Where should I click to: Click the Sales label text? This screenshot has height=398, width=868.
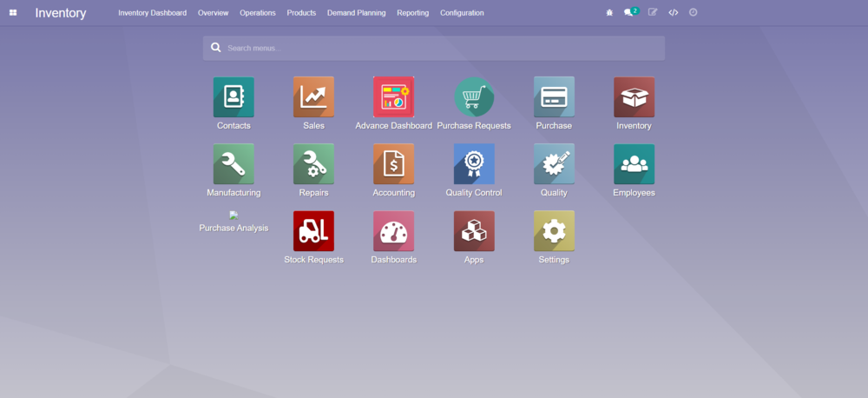[313, 126]
